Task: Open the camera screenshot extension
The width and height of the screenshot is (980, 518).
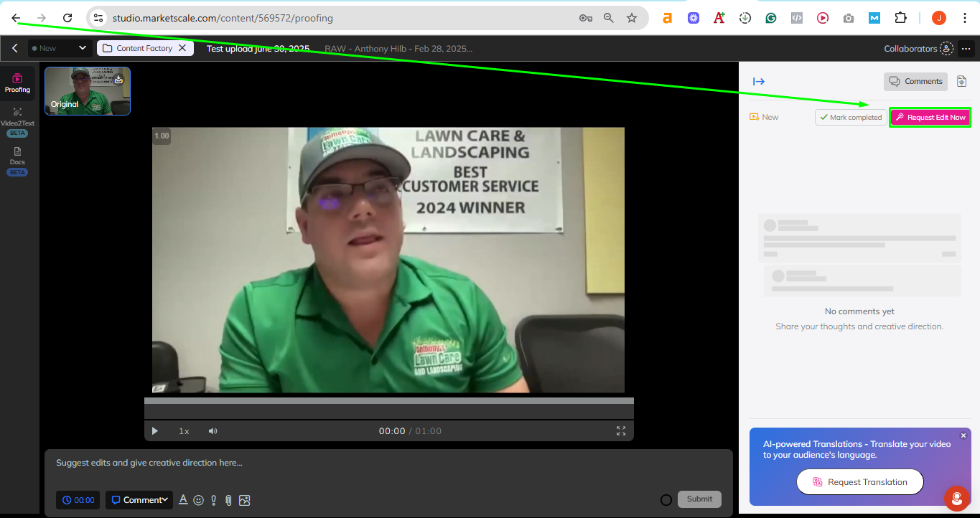Action: (x=849, y=18)
